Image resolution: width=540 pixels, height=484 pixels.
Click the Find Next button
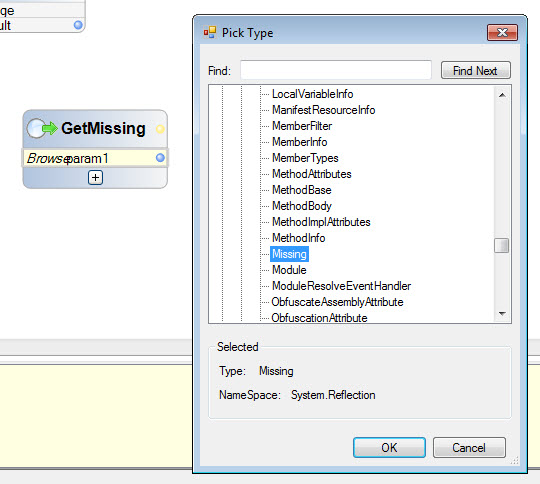point(475,70)
